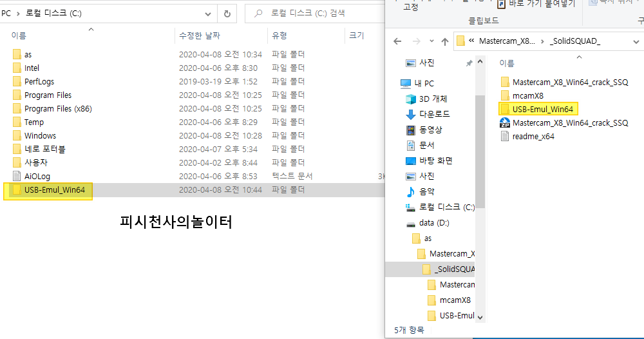The image size is (644, 339).
Task: Click the breadcrumb arrow after PC
Action: 18,14
